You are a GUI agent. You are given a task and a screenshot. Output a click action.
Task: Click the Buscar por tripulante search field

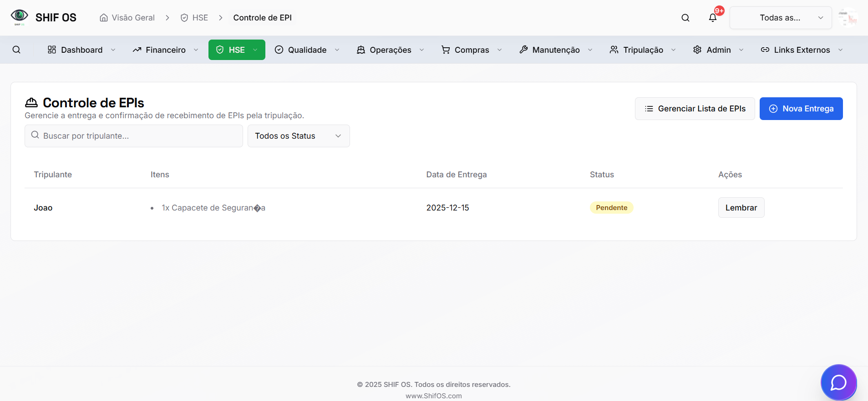pyautogui.click(x=134, y=136)
